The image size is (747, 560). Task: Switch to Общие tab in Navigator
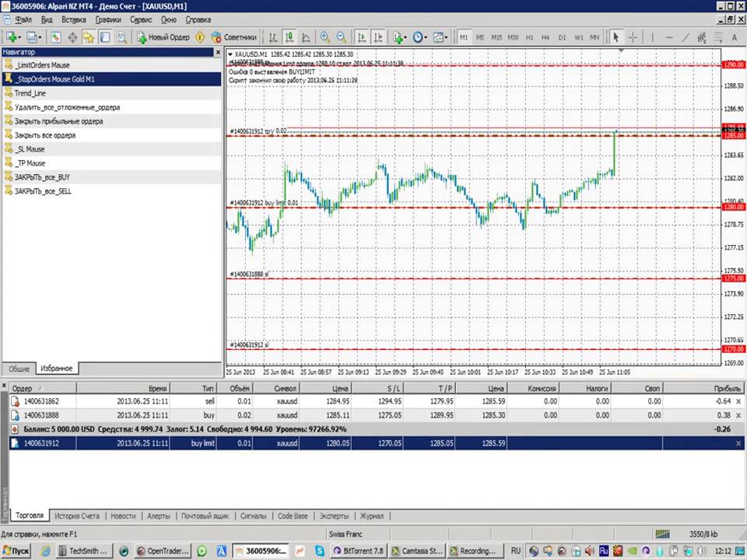point(19,369)
